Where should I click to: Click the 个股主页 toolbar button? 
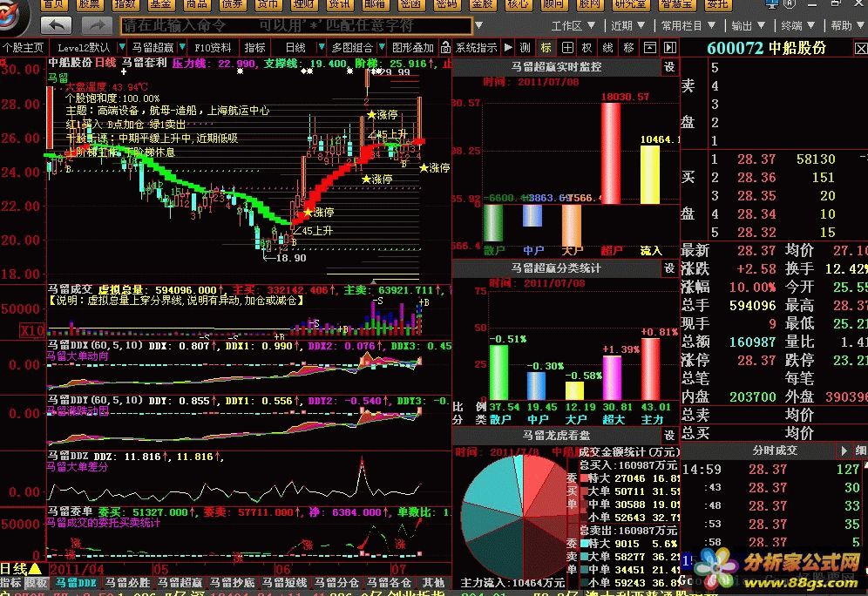point(23,48)
